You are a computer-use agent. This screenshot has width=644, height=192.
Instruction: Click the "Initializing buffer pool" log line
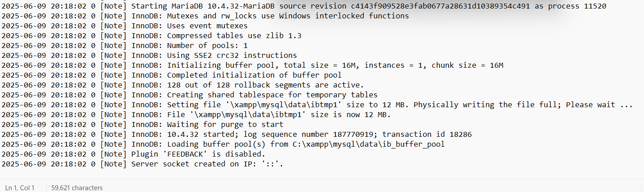(252, 65)
